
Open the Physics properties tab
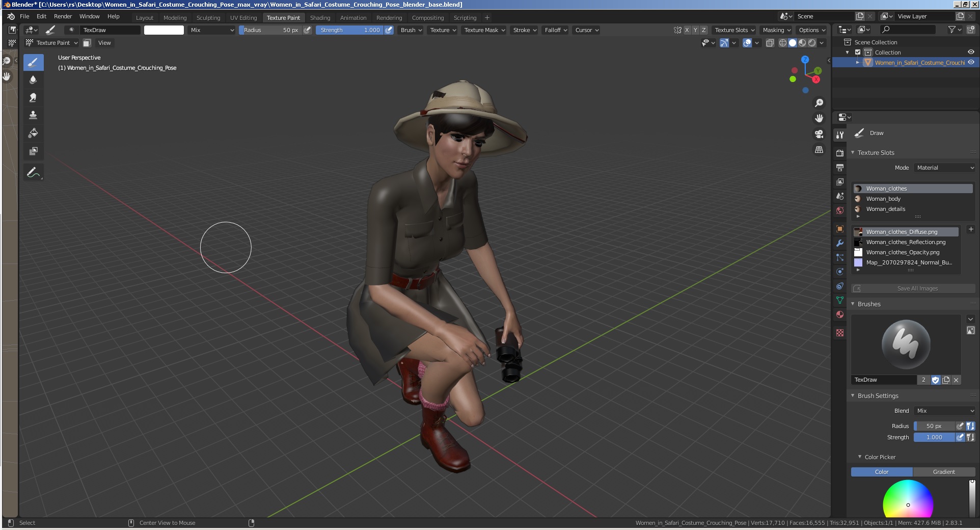(x=840, y=272)
